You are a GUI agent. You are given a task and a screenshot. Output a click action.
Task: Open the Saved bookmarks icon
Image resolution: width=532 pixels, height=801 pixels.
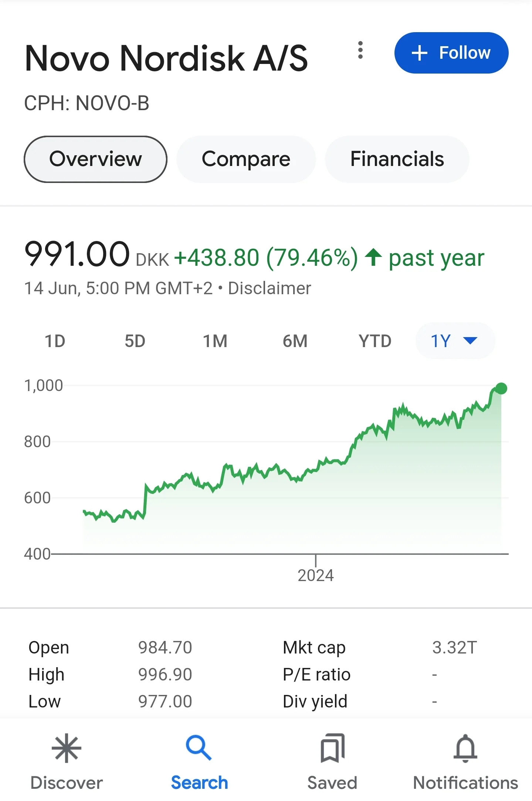click(x=332, y=748)
